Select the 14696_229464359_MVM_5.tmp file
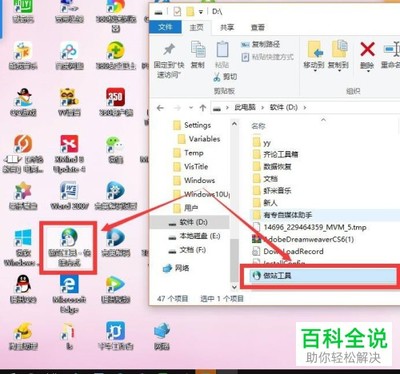The image size is (400, 374). 310,227
